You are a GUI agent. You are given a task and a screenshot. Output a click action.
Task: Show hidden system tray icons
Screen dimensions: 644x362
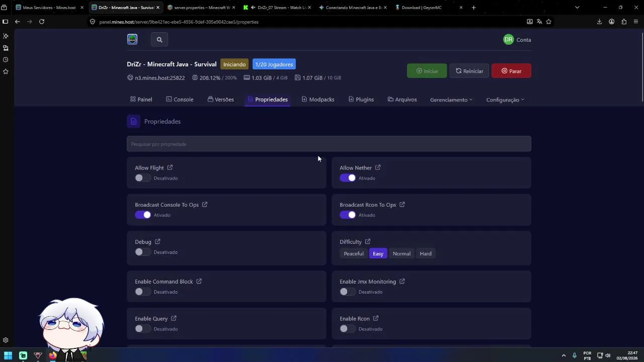(563, 355)
